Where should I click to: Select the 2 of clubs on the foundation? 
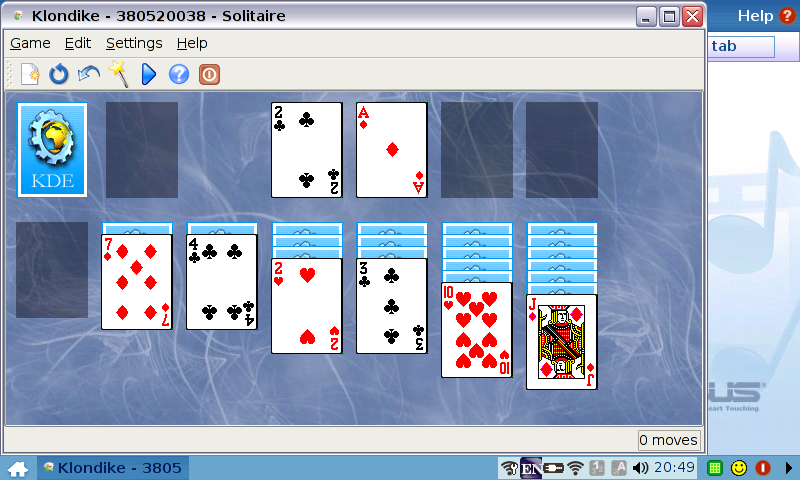point(306,149)
